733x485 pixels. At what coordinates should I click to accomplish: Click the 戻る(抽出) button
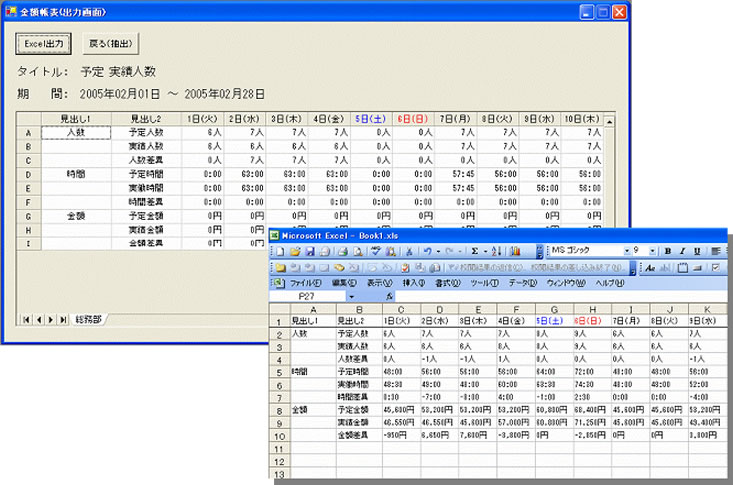click(110, 44)
